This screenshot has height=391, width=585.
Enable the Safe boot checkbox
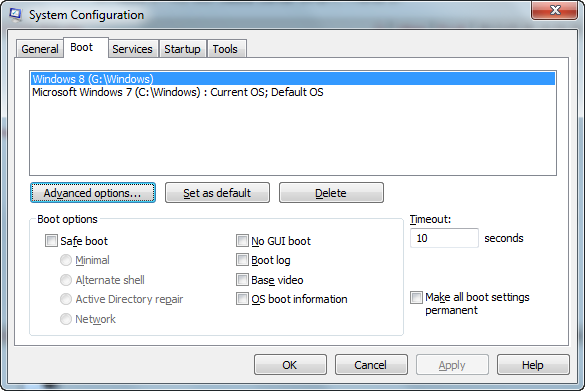[51, 241]
